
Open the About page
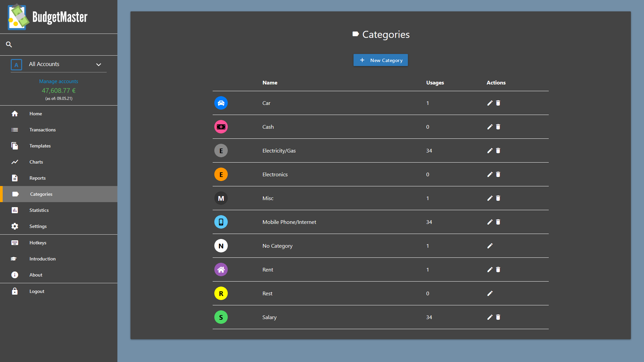[59, 275]
